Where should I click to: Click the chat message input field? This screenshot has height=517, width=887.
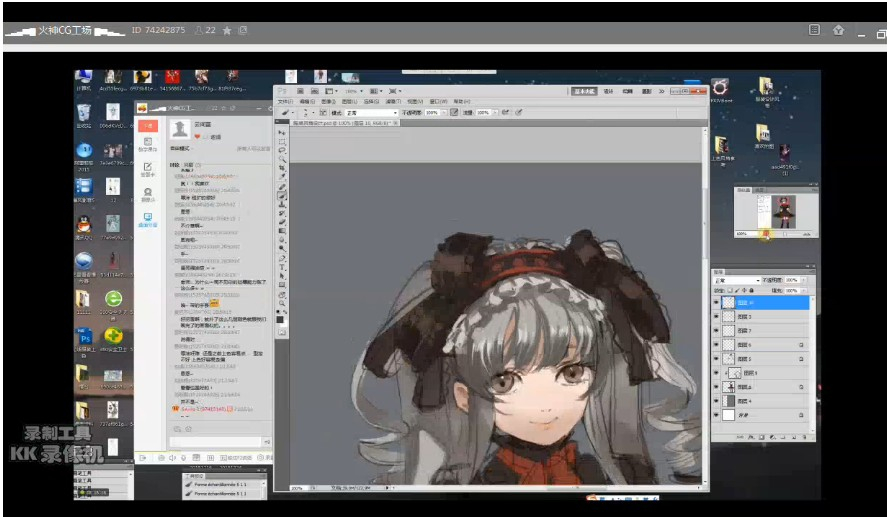tap(215, 442)
